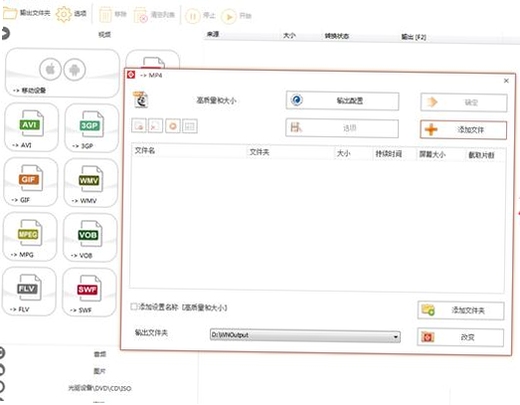Click the 改变 change output folder button
Screen dimensions: 520x405
[x=460, y=337]
